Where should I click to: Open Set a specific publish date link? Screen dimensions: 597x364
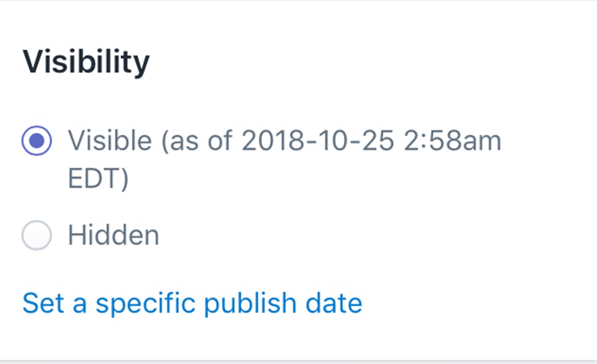(x=192, y=303)
